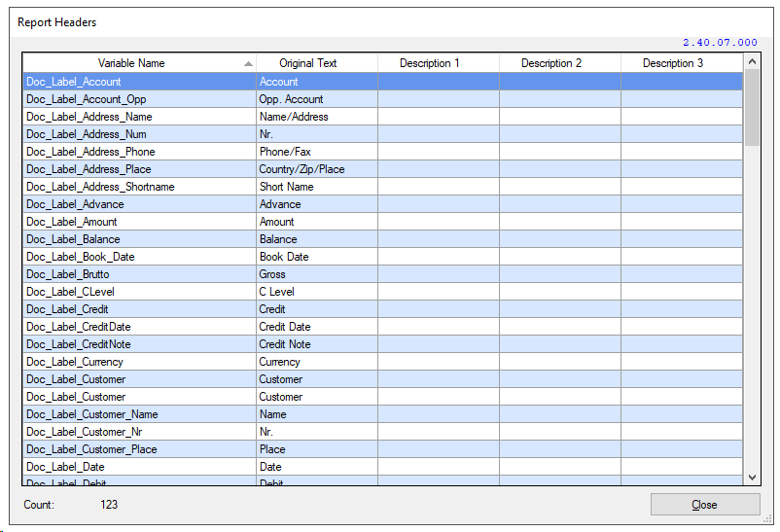This screenshot has width=780, height=532.
Task: Click Description 2 cell of Doc_Label_Date row
Action: (x=559, y=467)
